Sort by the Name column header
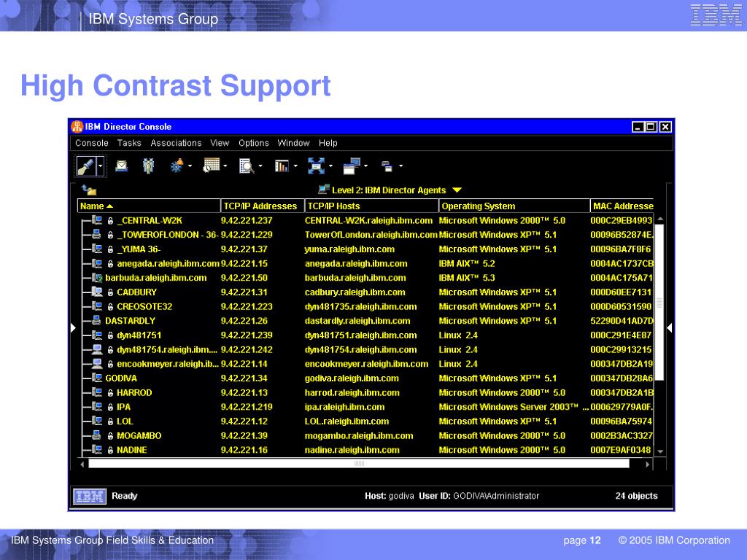 (x=149, y=206)
